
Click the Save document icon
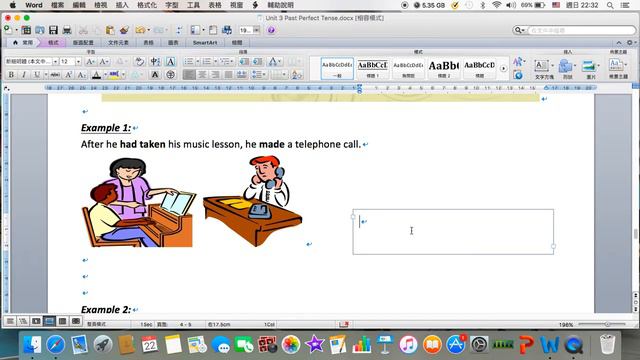coord(53,30)
